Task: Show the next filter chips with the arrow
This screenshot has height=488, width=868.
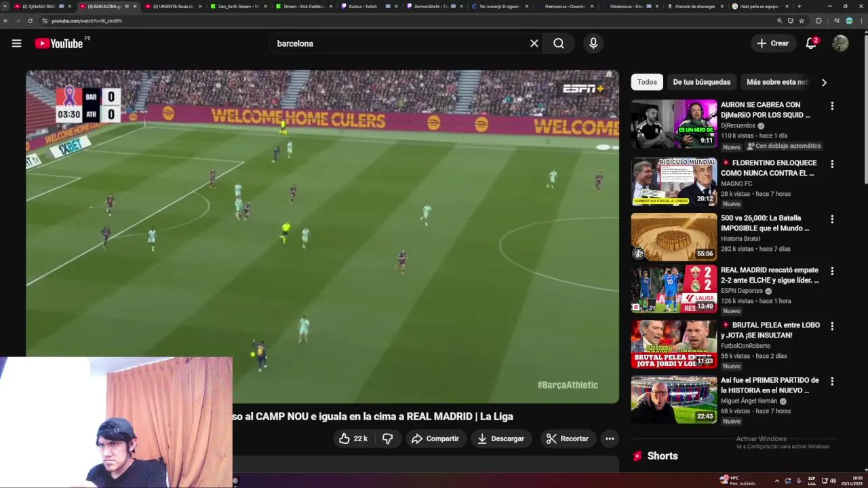Action: pyautogui.click(x=824, y=82)
